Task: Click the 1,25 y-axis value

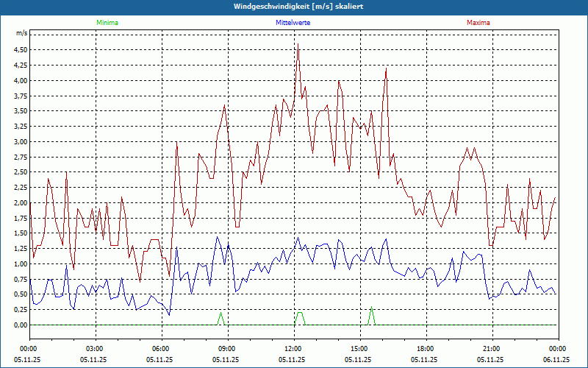Action: pos(21,249)
